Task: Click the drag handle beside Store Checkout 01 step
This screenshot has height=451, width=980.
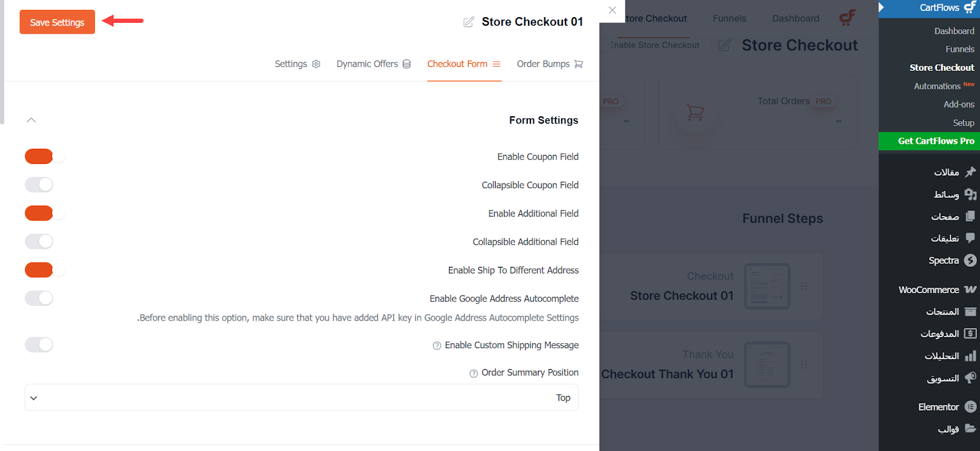Action: point(804,286)
